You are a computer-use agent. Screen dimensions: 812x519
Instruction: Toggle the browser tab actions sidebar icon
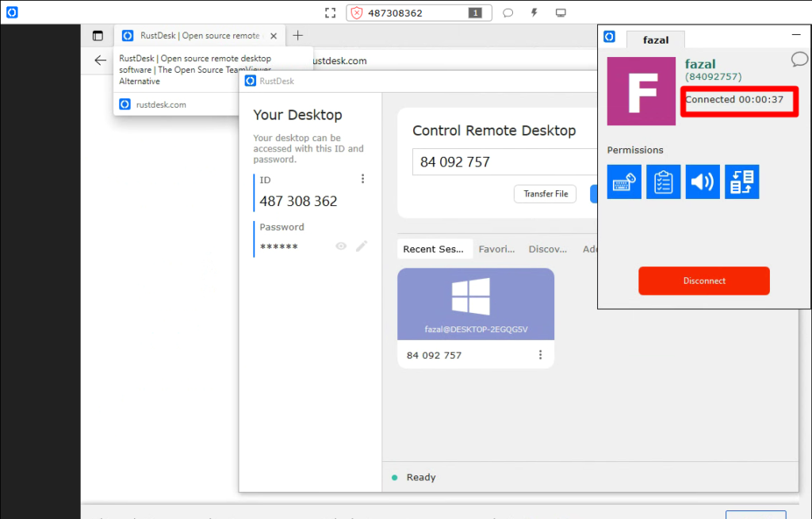(x=98, y=36)
